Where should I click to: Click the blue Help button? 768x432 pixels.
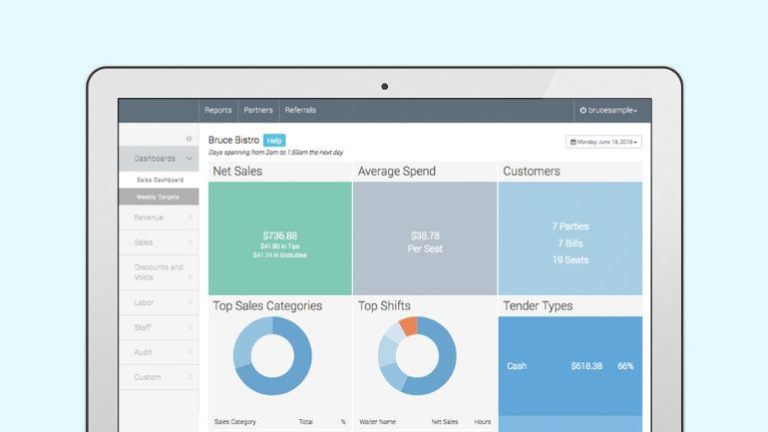[275, 141]
